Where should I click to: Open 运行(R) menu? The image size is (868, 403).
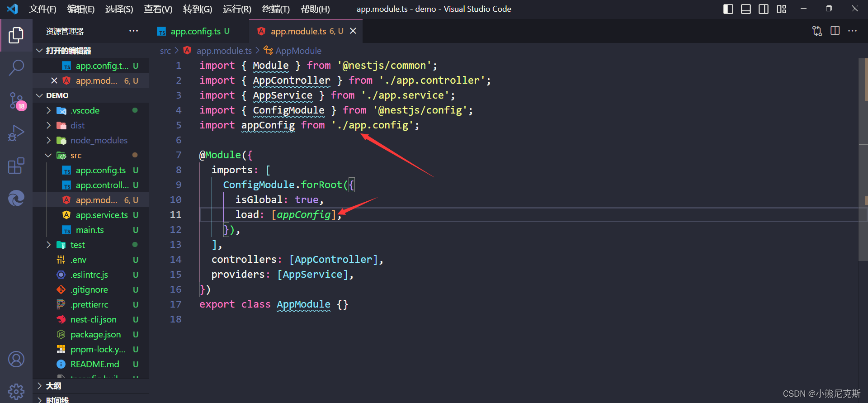pos(237,9)
